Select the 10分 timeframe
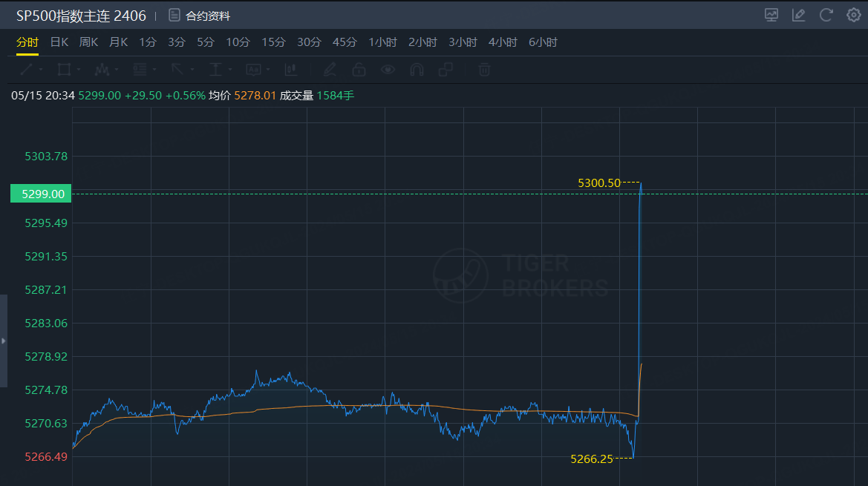This screenshot has height=486, width=868. pyautogui.click(x=238, y=42)
